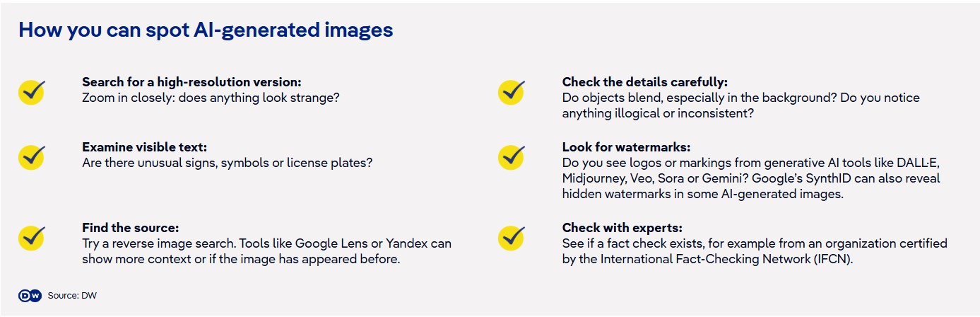
Task: Click the checkmark beside Find the source
Action: (x=32, y=236)
